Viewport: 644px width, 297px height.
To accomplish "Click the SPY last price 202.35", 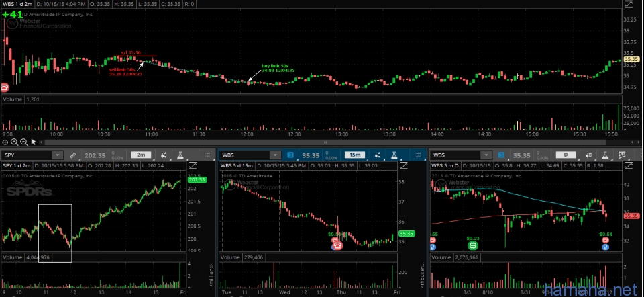I will point(95,155).
